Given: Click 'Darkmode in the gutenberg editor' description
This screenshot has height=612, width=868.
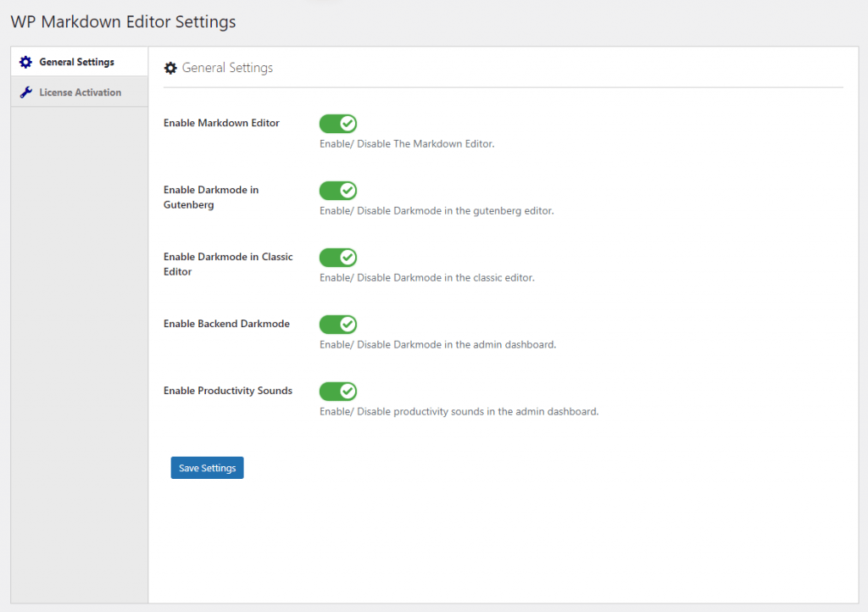Looking at the screenshot, I should 437,211.
